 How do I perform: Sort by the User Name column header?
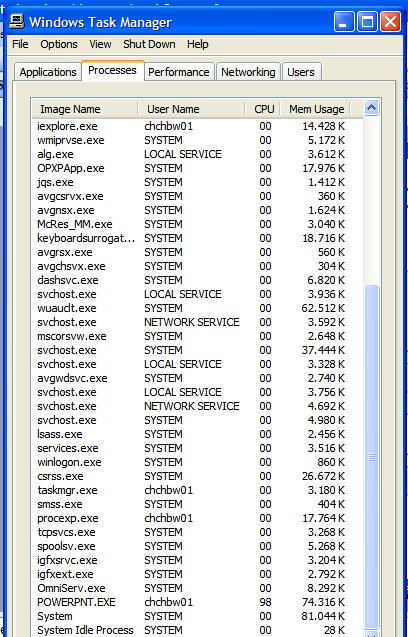191,109
